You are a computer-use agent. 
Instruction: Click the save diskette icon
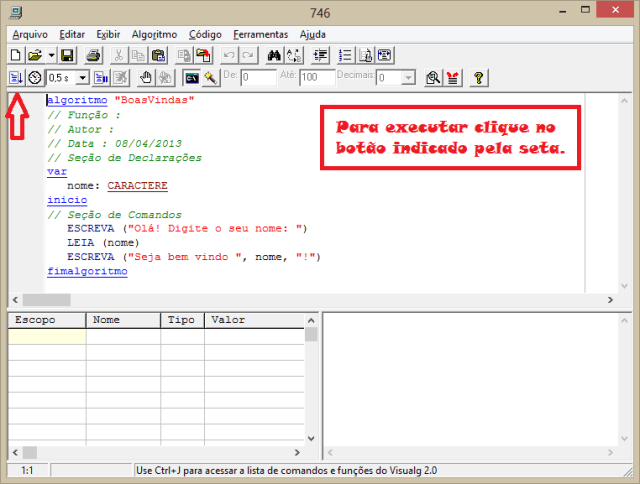tap(67, 55)
